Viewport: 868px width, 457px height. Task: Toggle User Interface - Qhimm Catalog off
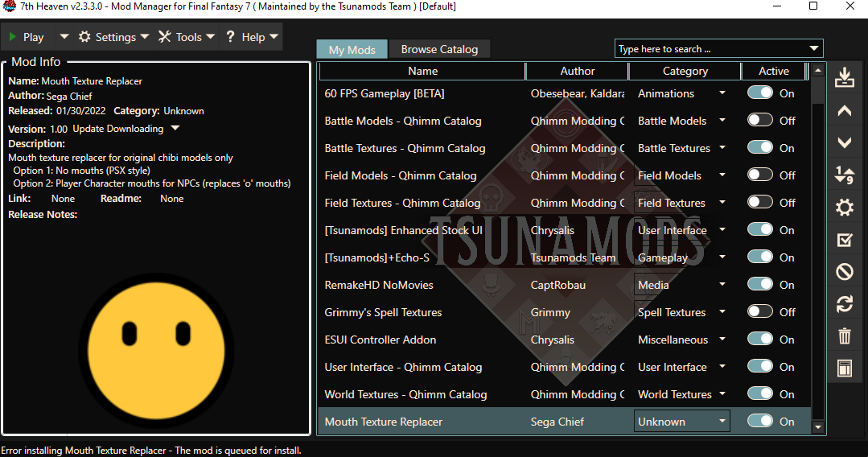point(759,367)
